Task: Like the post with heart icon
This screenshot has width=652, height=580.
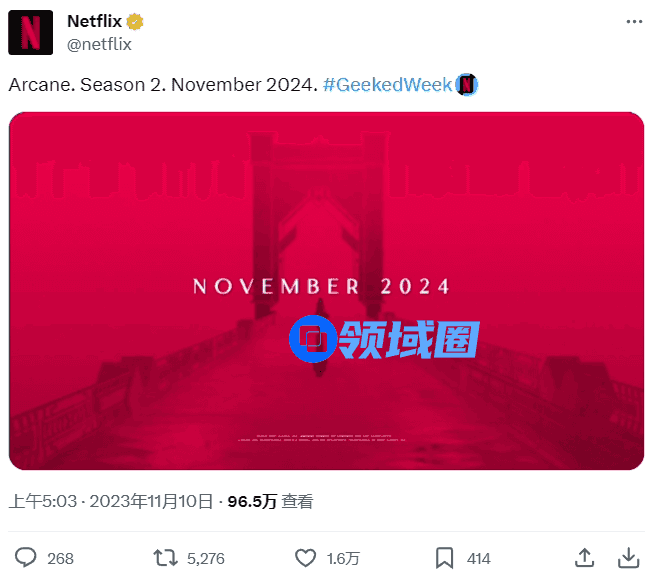Action: coord(306,558)
